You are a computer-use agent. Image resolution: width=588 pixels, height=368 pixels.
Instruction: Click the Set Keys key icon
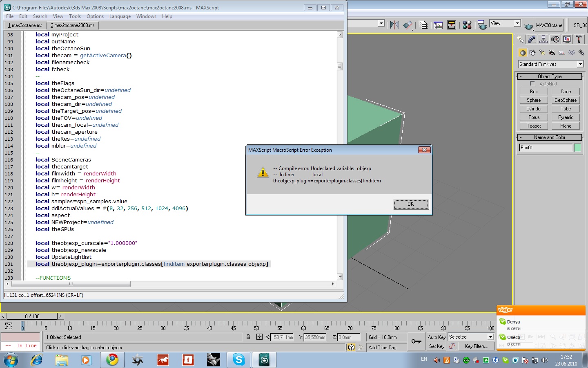(416, 341)
